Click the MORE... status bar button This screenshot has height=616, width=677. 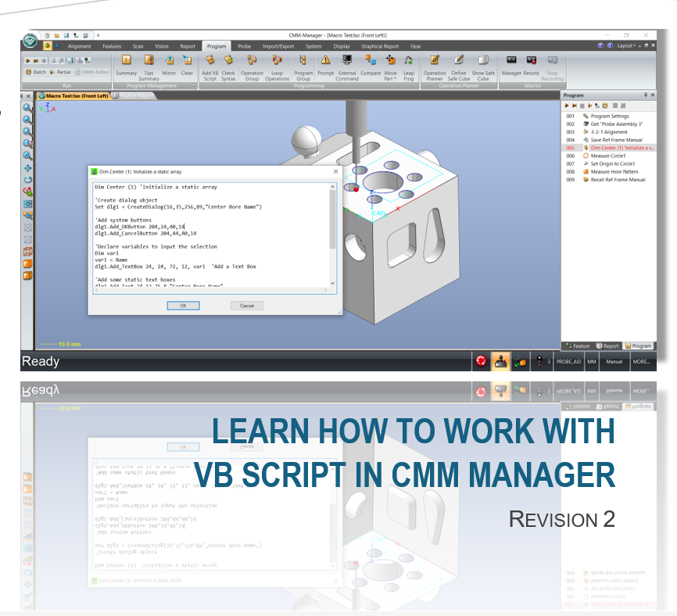coord(641,362)
